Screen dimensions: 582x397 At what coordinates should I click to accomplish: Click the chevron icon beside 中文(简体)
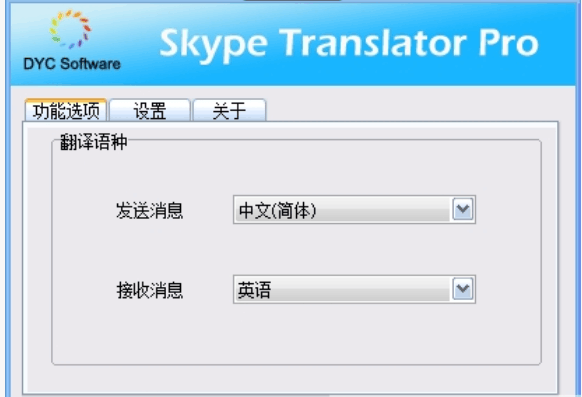[x=463, y=210]
